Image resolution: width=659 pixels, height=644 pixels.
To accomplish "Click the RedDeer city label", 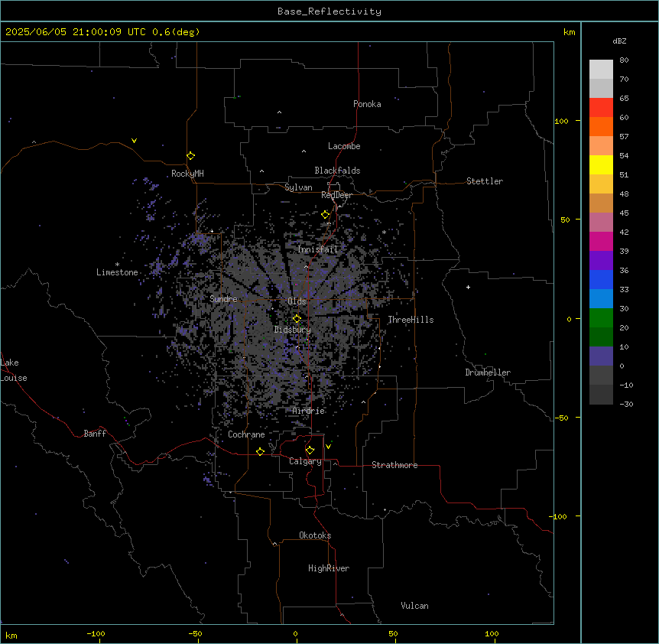I will pyautogui.click(x=336, y=195).
